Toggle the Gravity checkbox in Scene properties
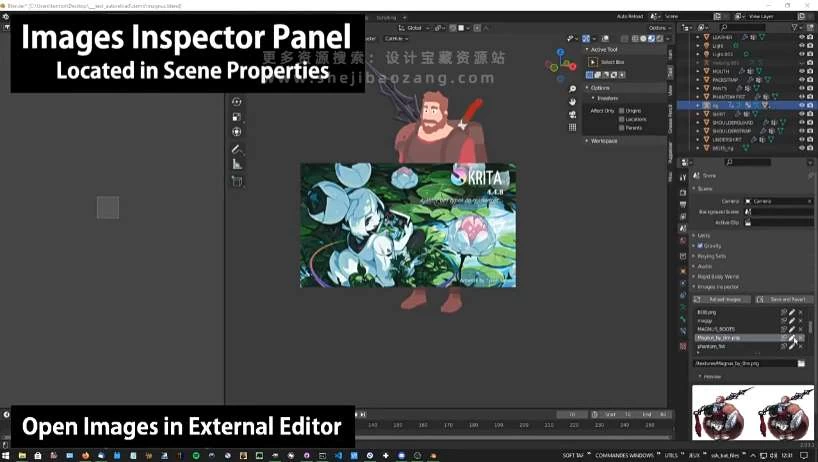This screenshot has width=818, height=462. click(x=701, y=245)
